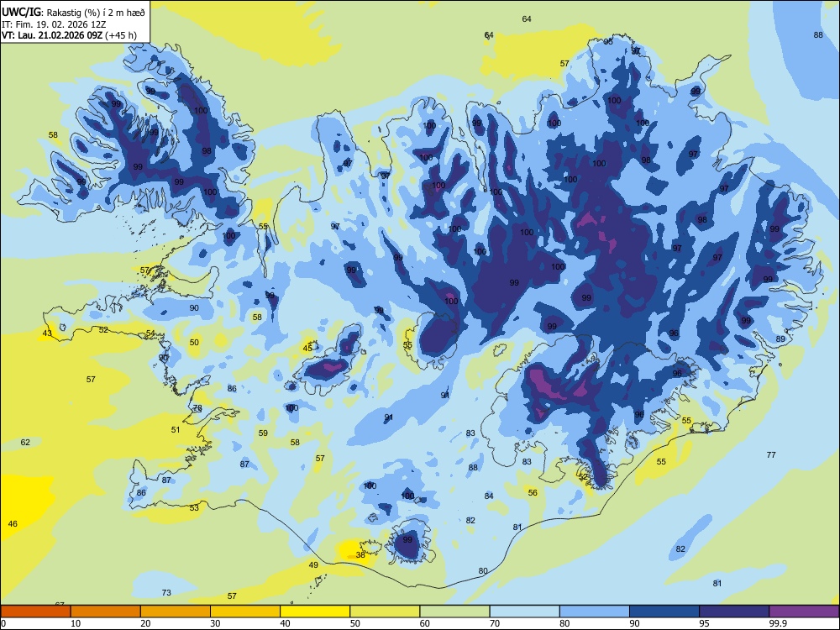
Task: Click the legend tick label 99.9
Action: coord(777,623)
